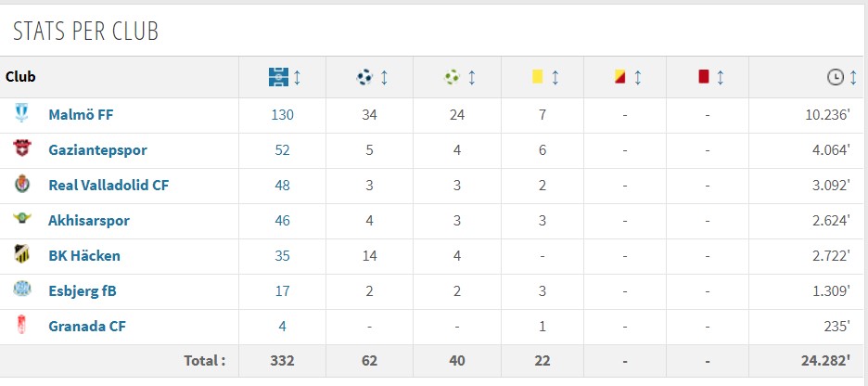This screenshot has width=868, height=386.
Task: Sort by goals soccer ball icon
Action: coord(364,77)
